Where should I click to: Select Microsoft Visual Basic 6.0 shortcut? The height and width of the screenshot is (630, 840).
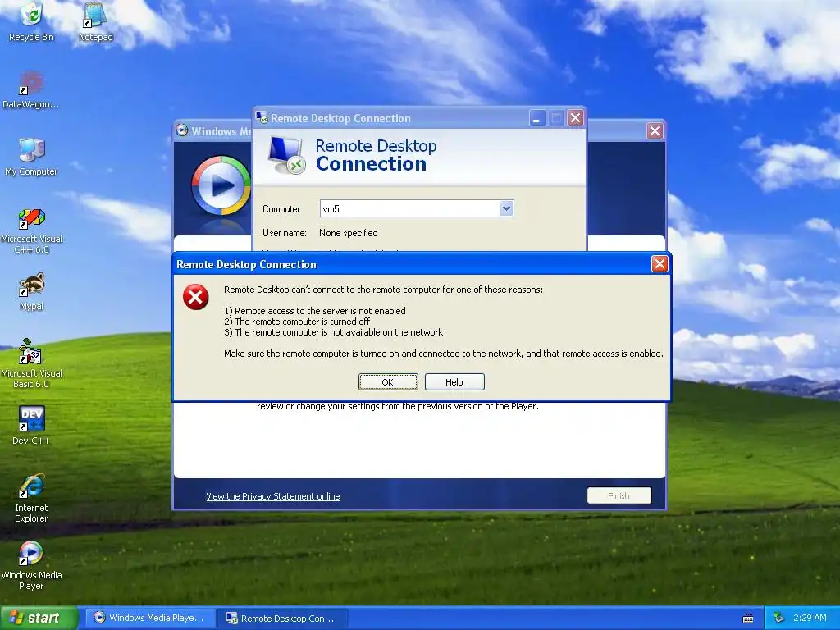(31, 364)
